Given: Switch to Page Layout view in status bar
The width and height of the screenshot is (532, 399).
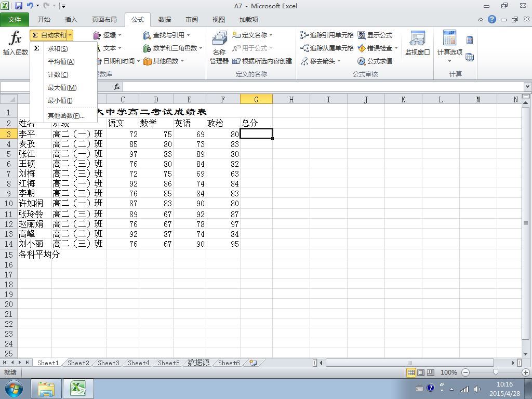Looking at the screenshot, I should pyautogui.click(x=421, y=373).
